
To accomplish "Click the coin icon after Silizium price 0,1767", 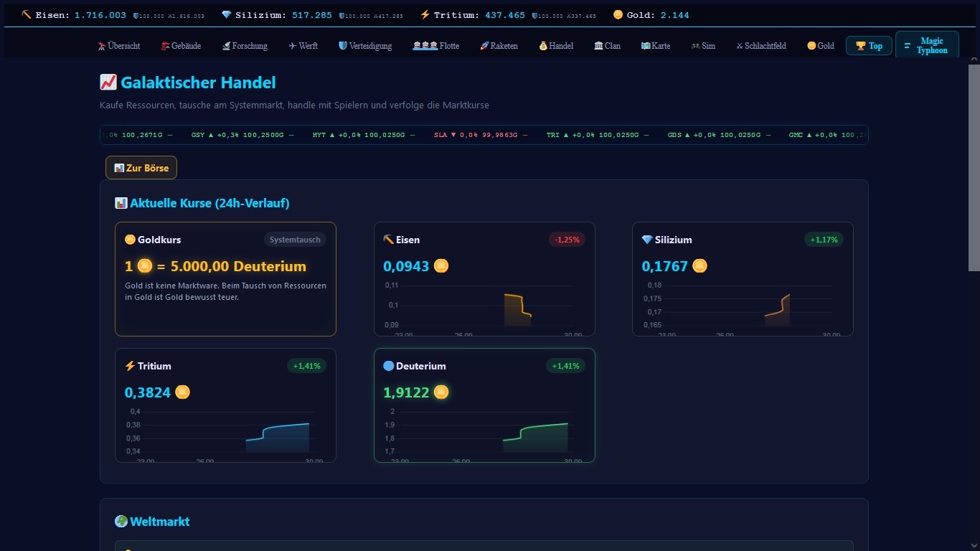I will click(x=699, y=266).
